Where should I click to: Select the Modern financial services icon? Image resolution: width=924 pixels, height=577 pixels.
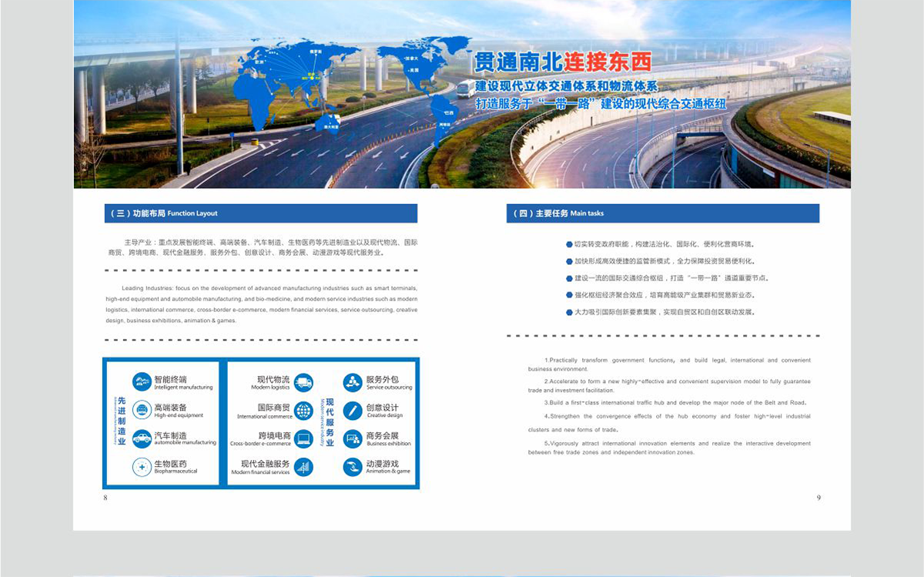click(303, 467)
